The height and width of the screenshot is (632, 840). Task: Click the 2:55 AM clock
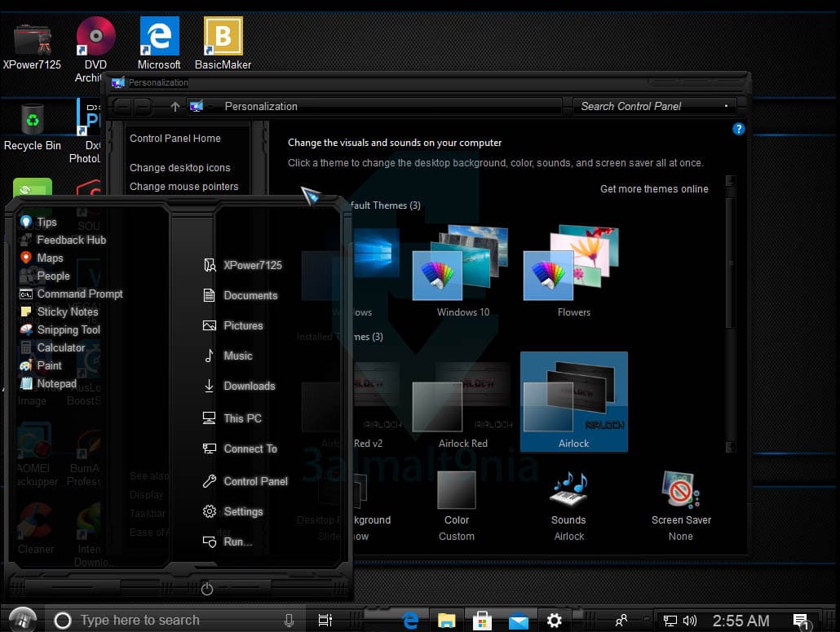(741, 621)
